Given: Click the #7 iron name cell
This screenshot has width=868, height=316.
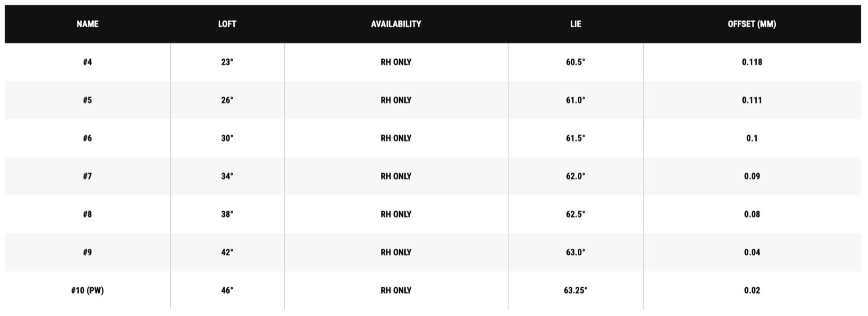Looking at the screenshot, I should [x=87, y=176].
